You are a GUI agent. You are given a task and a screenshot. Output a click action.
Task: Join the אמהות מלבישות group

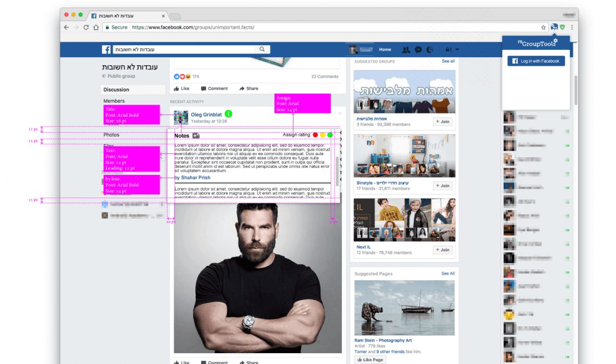point(443,122)
